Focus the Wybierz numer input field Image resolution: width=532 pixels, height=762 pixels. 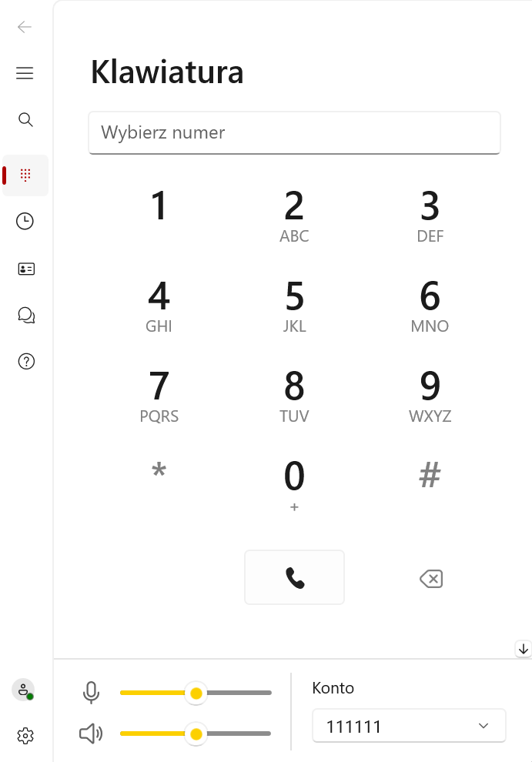click(x=294, y=132)
